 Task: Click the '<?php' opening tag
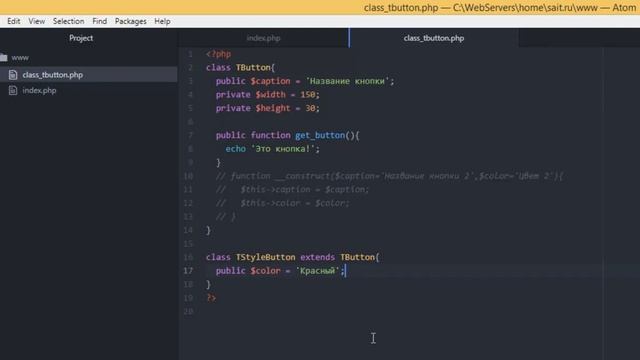click(218, 54)
